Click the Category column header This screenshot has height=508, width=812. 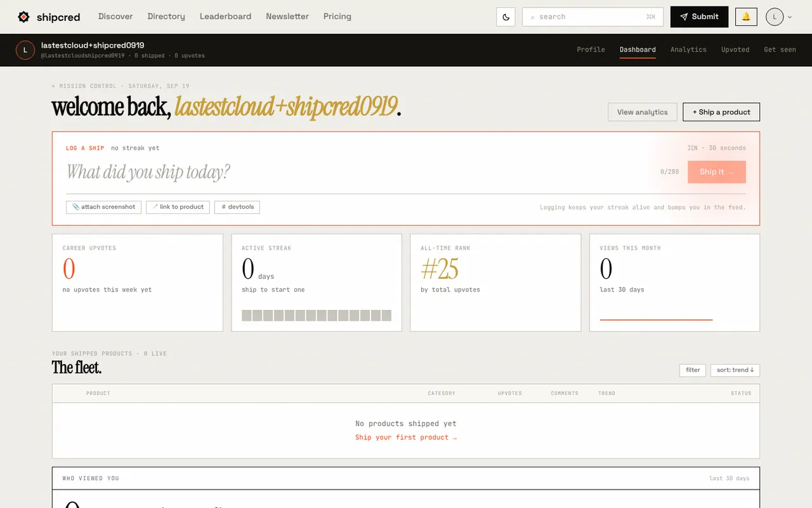(x=442, y=394)
